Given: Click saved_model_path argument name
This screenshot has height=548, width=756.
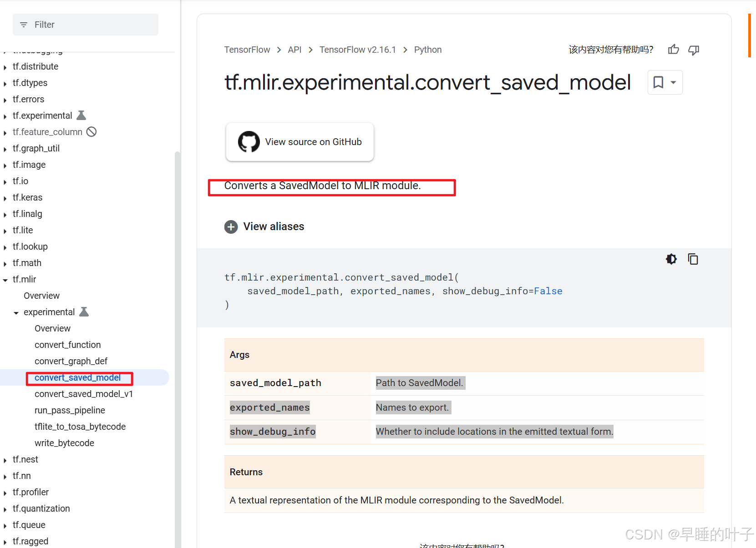Looking at the screenshot, I should pyautogui.click(x=275, y=383).
